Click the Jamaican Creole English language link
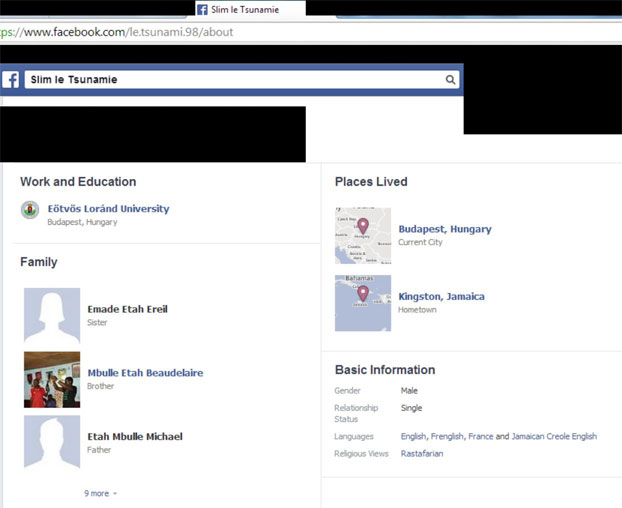 pyautogui.click(x=554, y=437)
